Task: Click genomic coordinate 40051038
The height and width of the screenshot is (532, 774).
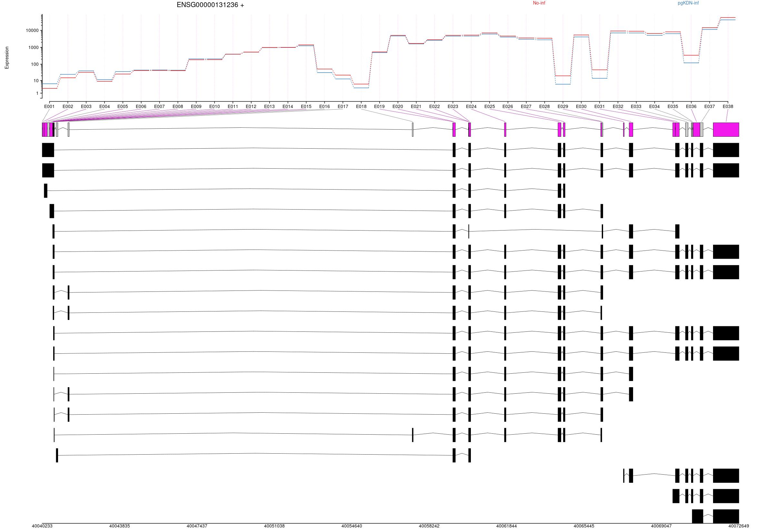Action: (274, 526)
